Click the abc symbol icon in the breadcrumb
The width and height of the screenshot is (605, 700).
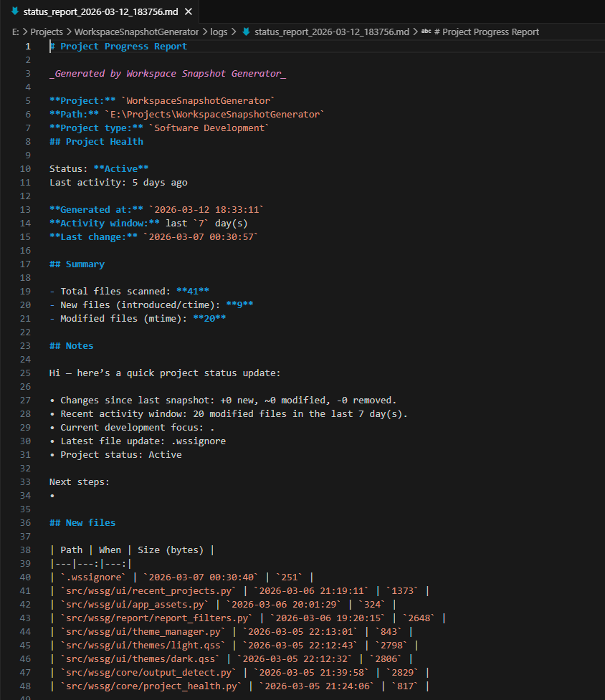point(426,32)
